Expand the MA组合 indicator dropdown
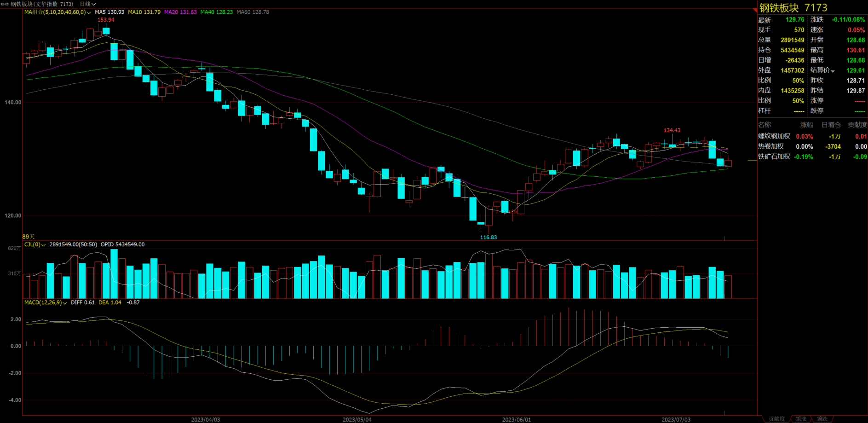 (89, 12)
